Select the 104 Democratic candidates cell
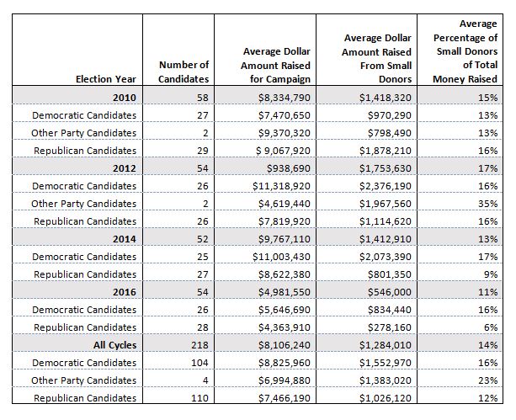Image resolution: width=516 pixels, height=420 pixels. tap(199, 363)
